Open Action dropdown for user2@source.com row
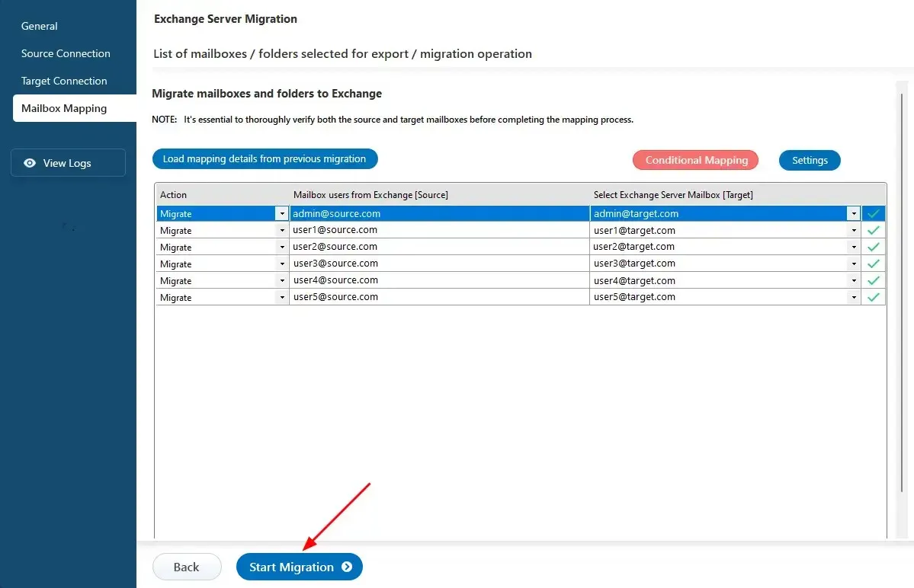The height and width of the screenshot is (588, 914). (281, 247)
